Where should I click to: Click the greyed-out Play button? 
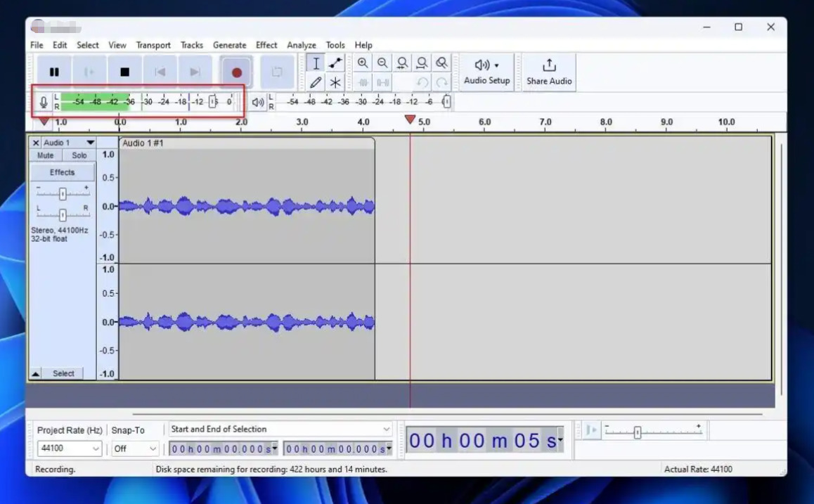click(89, 72)
